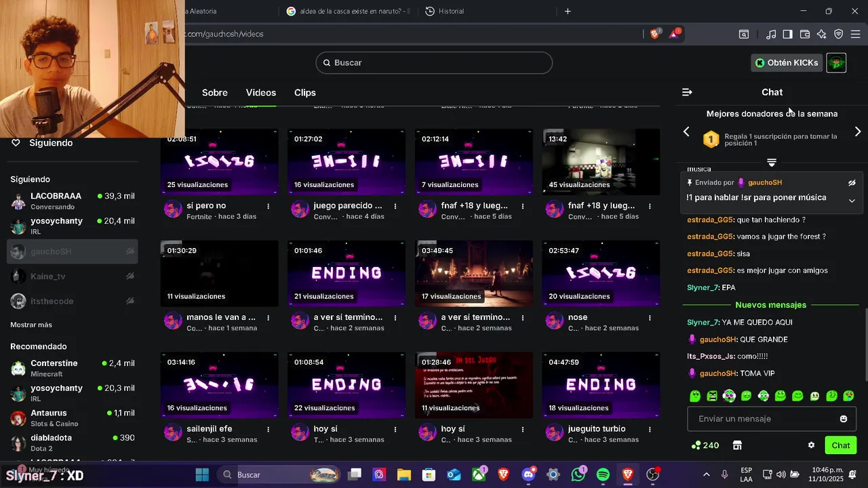This screenshot has width=868, height=488.
Task: Play the 03:49:45 video thumbnail
Action: [x=474, y=273]
